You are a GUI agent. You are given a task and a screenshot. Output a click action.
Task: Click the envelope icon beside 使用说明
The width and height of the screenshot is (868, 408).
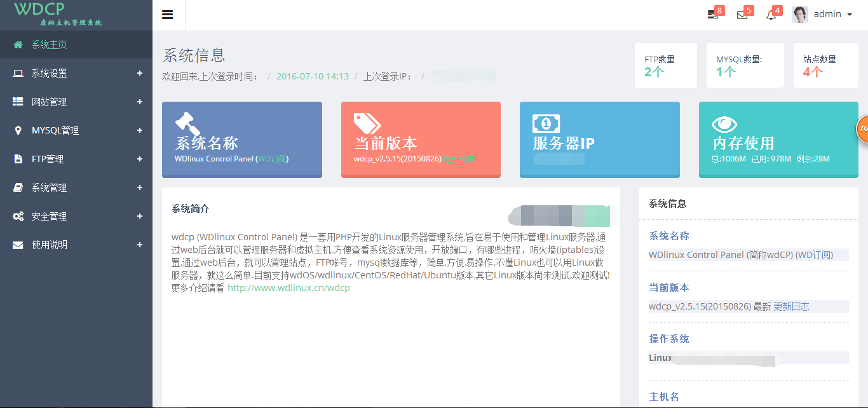(x=18, y=245)
